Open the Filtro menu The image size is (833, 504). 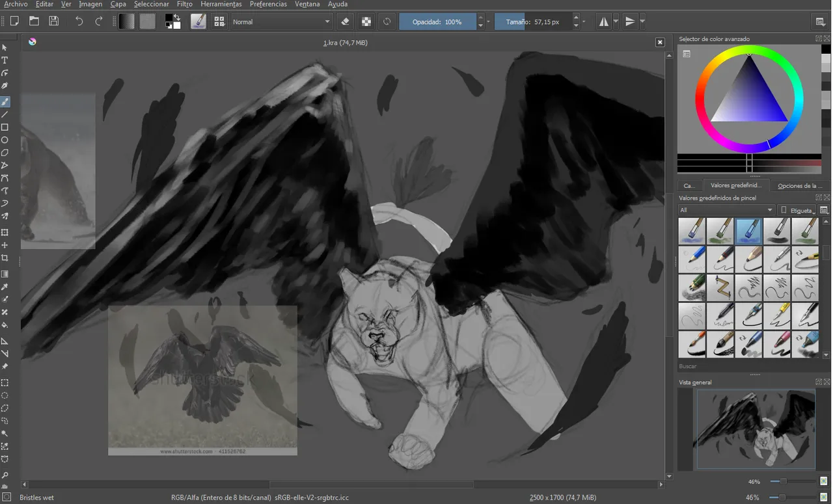(x=184, y=4)
